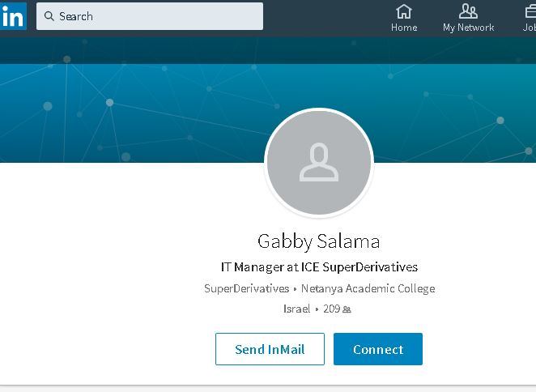Click the blue network banner image

click(130, 105)
